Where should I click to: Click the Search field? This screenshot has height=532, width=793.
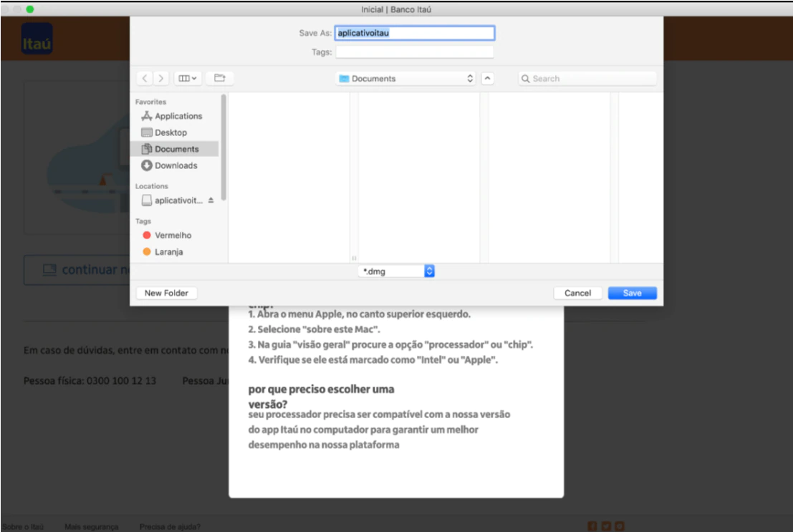[x=587, y=78]
